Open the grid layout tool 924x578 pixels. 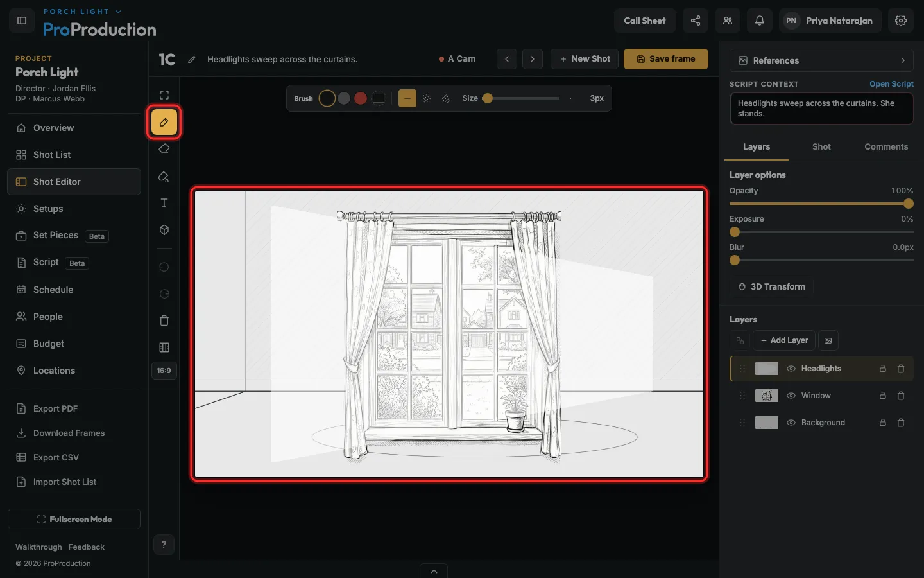[164, 347]
